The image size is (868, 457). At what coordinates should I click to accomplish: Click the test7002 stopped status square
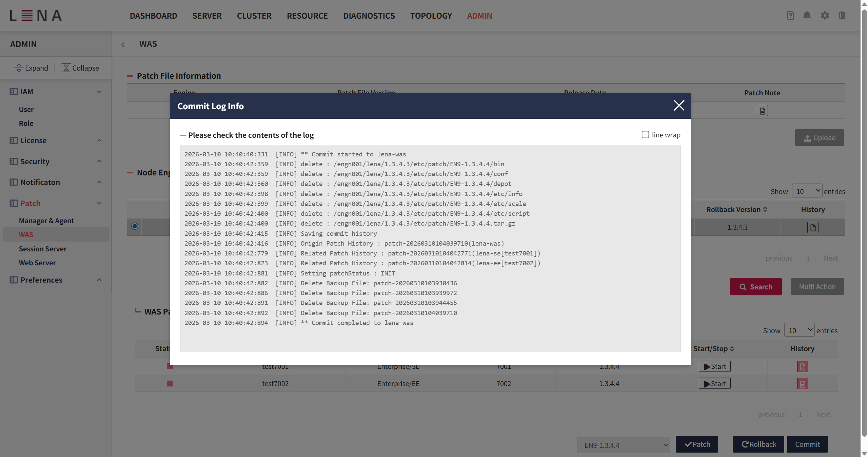pos(170,384)
